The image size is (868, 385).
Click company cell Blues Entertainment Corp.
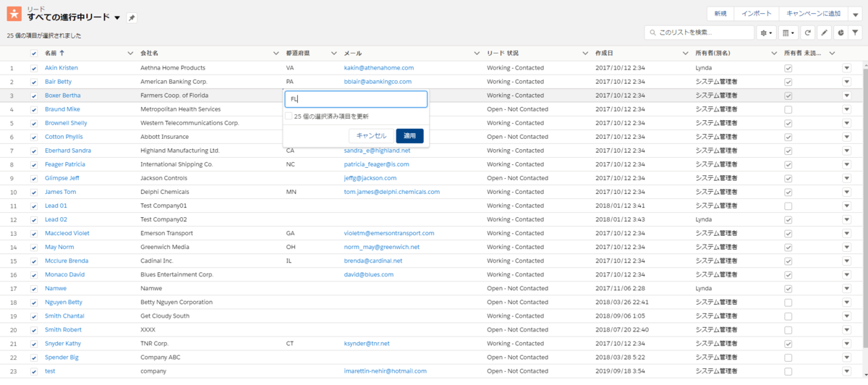tap(176, 274)
